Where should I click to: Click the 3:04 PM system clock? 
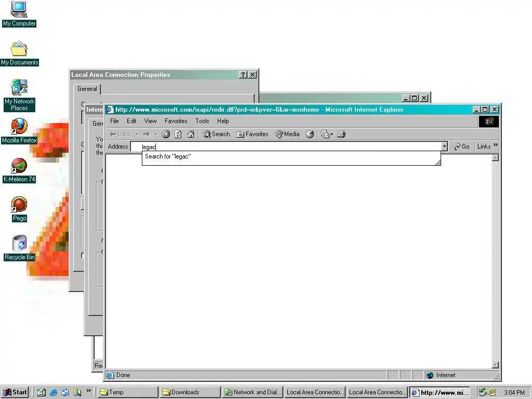click(x=514, y=393)
